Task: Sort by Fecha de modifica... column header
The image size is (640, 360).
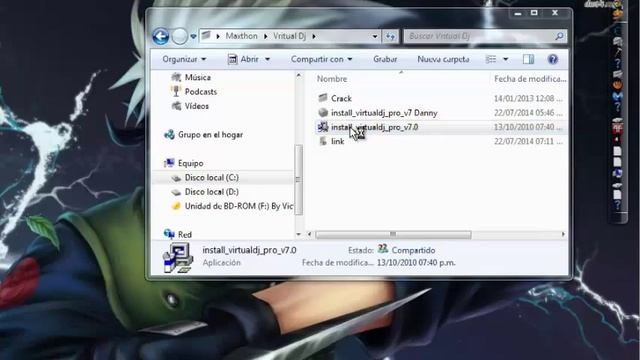Action: point(530,79)
